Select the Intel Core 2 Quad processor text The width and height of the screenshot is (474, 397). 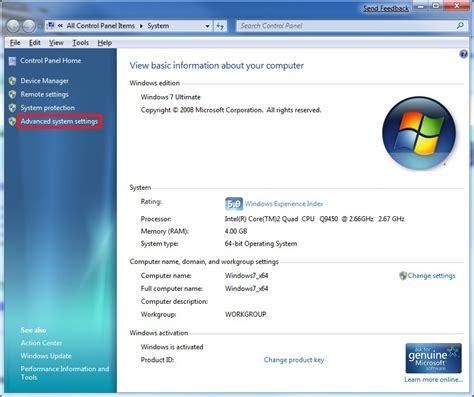coord(314,219)
